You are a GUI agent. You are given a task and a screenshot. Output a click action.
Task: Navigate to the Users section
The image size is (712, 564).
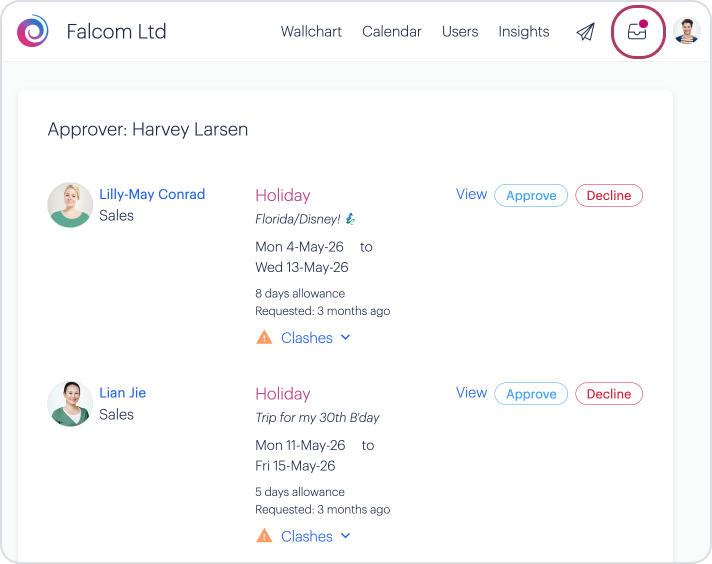460,32
